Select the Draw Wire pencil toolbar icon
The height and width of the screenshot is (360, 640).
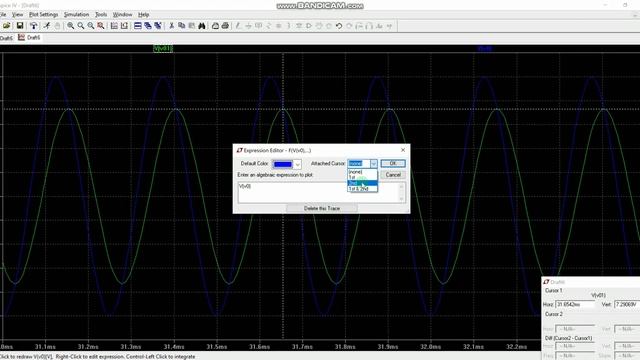[x=238, y=26]
